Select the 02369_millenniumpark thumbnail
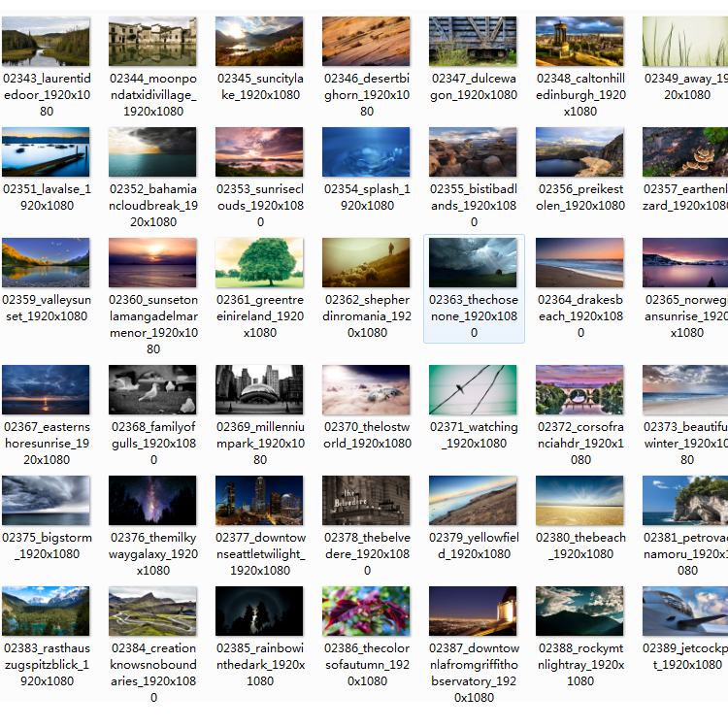The width and height of the screenshot is (728, 728). click(x=259, y=389)
